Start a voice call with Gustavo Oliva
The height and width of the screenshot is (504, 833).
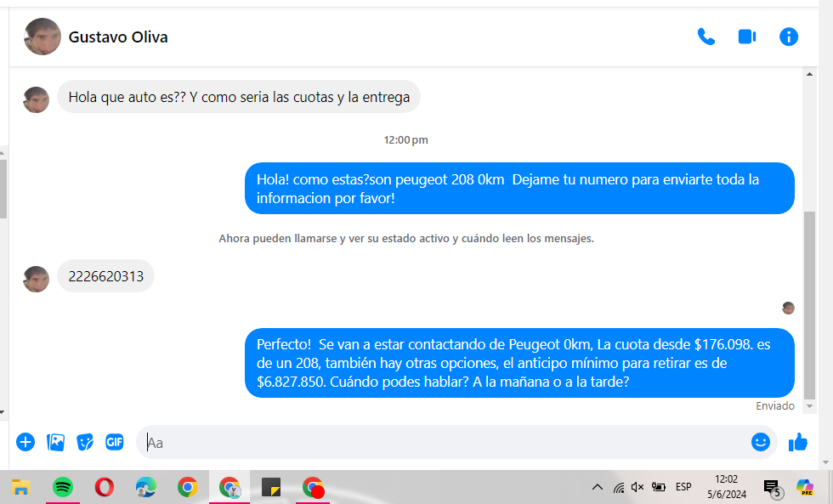pyautogui.click(x=706, y=37)
